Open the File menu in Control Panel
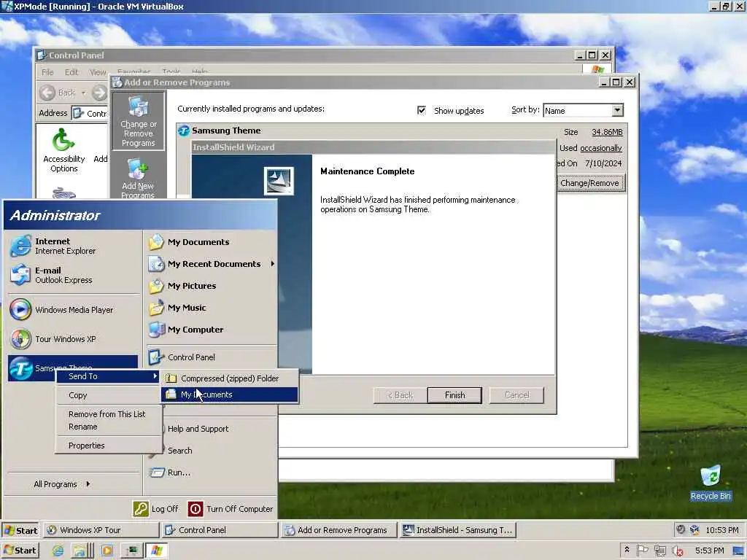The image size is (747, 560). 47,72
